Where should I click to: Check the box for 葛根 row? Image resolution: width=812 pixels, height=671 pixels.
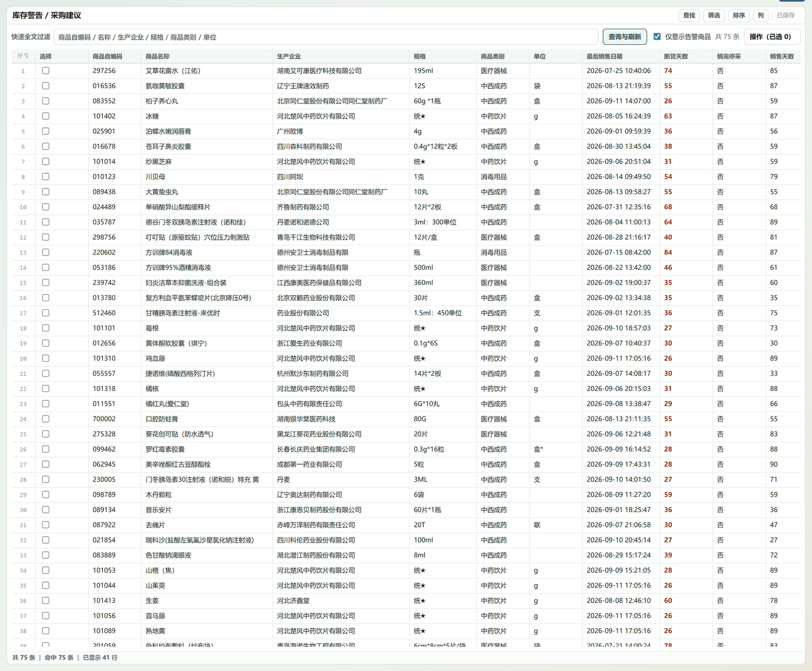(45, 328)
